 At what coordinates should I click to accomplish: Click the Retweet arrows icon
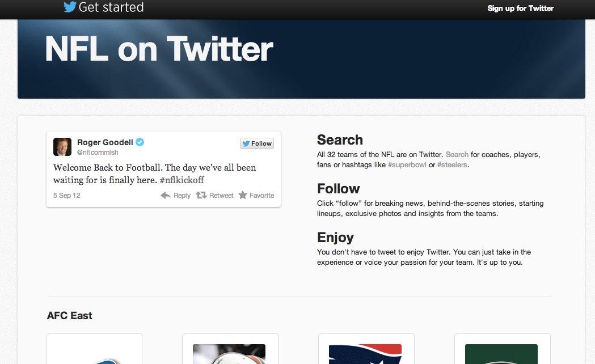(x=201, y=195)
